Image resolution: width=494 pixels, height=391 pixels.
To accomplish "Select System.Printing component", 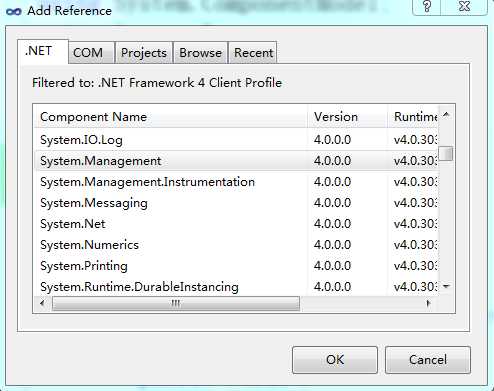I will click(84, 266).
